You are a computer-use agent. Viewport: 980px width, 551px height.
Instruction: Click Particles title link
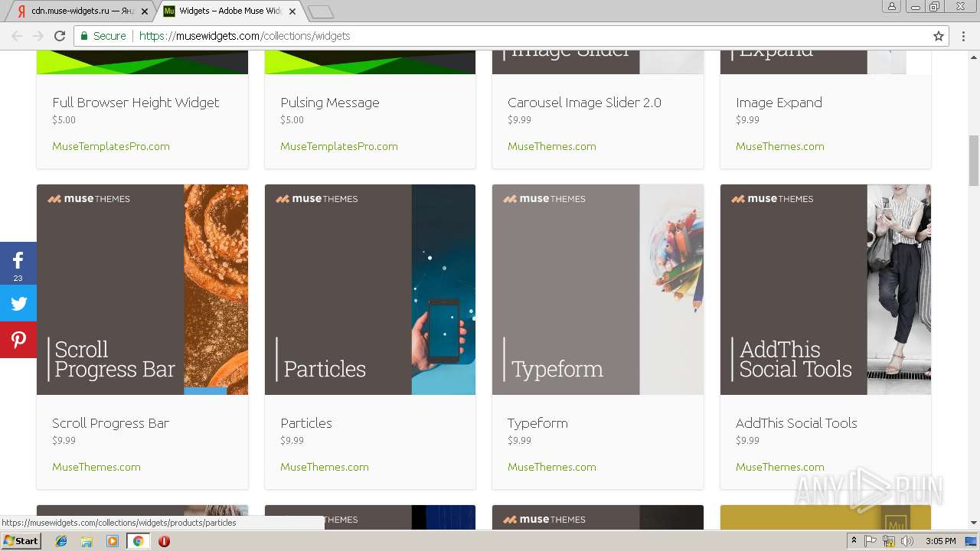306,423
